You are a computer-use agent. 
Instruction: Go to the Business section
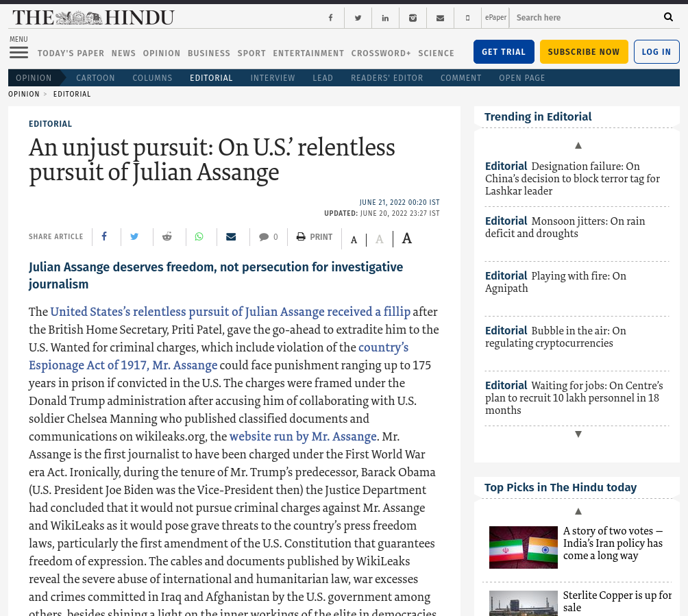tap(209, 53)
